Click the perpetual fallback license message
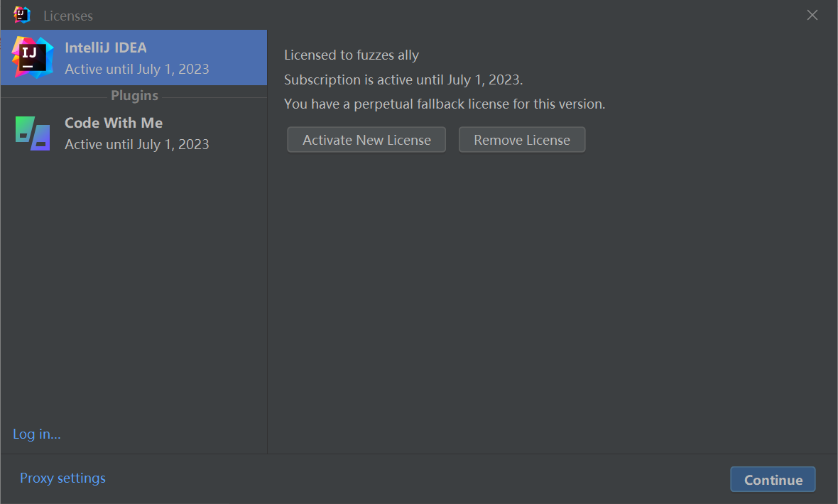The image size is (838, 504). point(445,104)
